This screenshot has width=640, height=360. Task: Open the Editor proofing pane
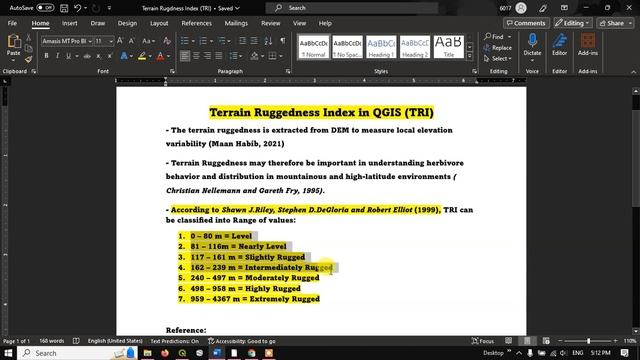(x=560, y=45)
